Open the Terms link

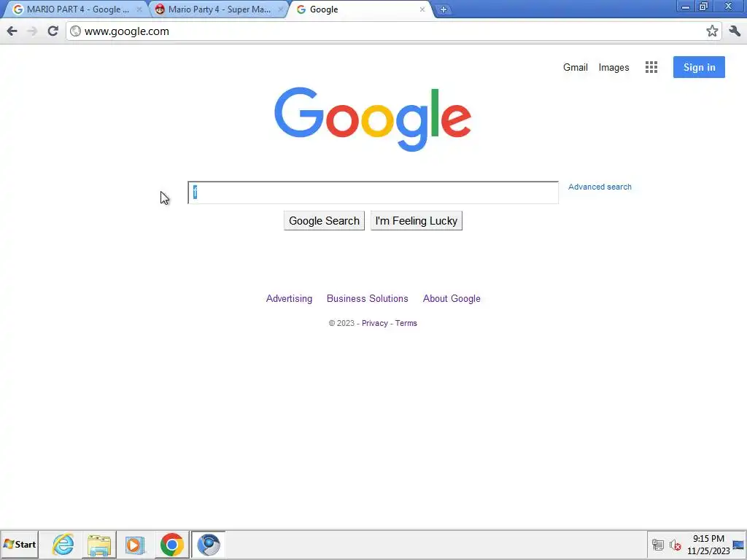406,323
